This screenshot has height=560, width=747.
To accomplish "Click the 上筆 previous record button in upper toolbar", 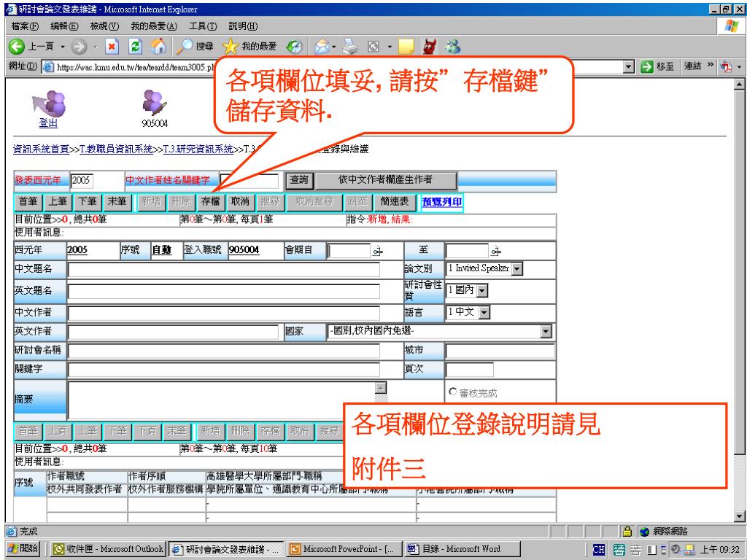I will coord(58,202).
